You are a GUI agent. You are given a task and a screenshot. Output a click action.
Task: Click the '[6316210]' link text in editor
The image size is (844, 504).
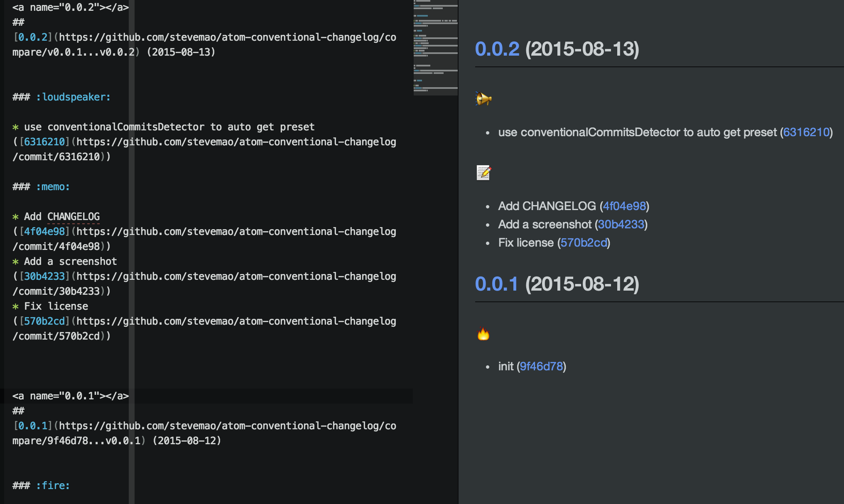click(x=44, y=142)
